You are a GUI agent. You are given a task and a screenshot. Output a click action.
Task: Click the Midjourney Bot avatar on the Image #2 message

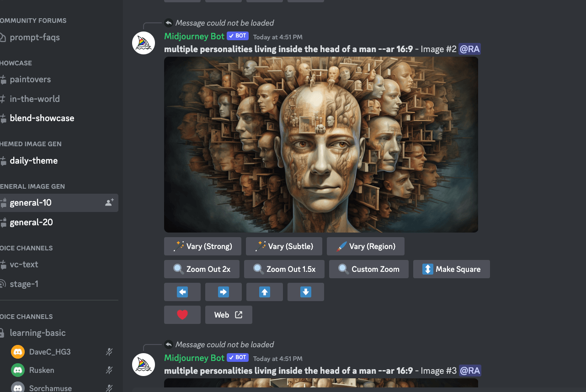(x=144, y=43)
